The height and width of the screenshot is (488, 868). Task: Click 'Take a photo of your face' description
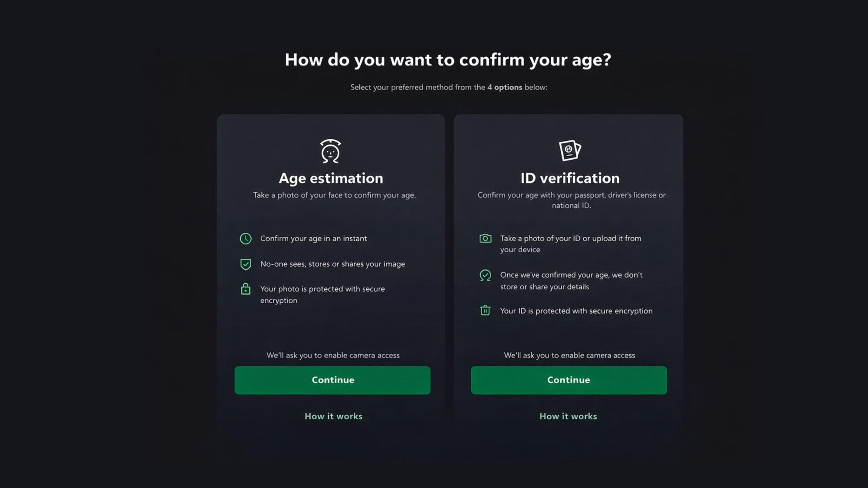pyautogui.click(x=334, y=195)
